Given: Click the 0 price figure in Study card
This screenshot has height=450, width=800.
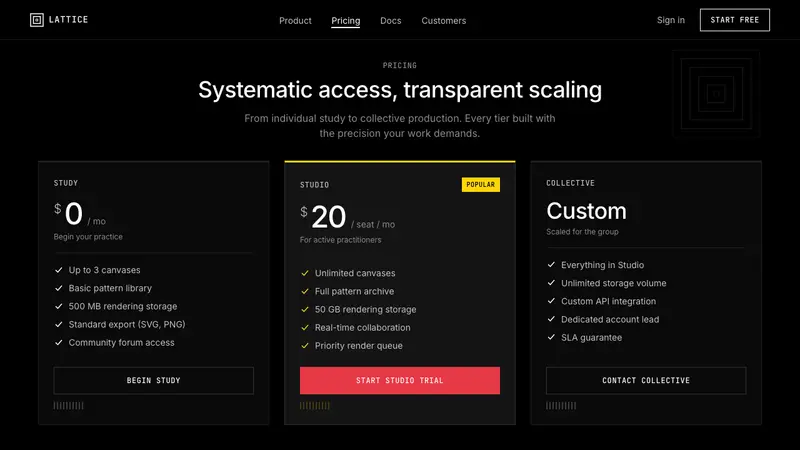Looking at the screenshot, I should (x=73, y=213).
